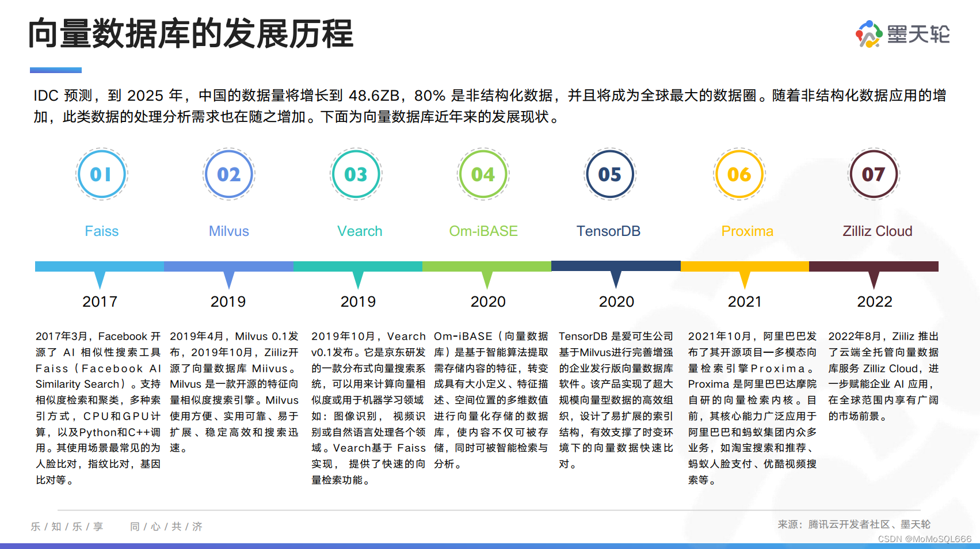The height and width of the screenshot is (549, 980).
Task: Click the light-blue Faiss timeline segment
Action: (x=100, y=266)
